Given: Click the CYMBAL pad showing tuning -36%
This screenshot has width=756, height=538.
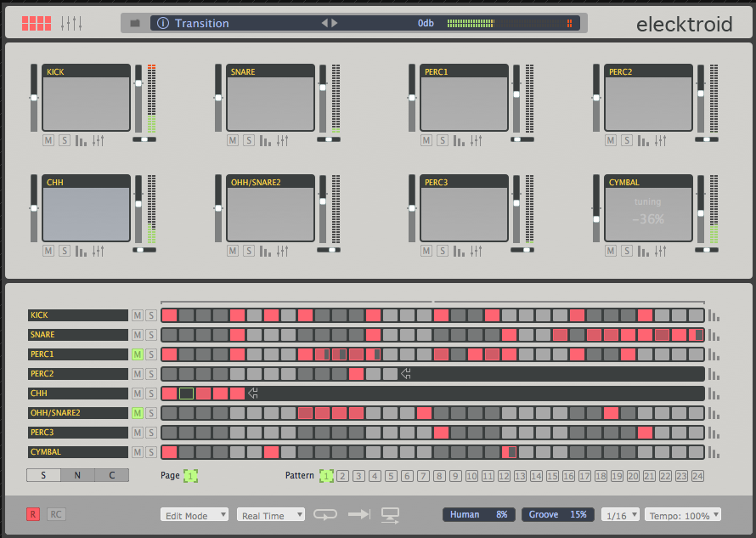Looking at the screenshot, I should click(x=648, y=213).
